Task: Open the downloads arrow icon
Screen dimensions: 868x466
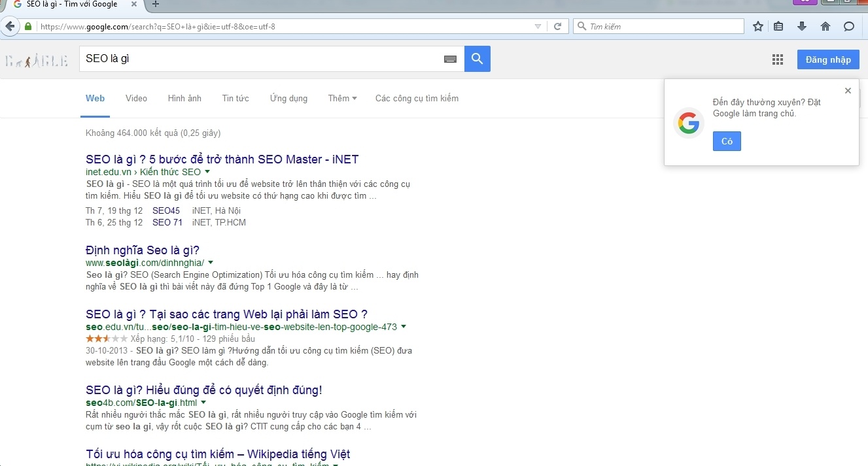Action: click(x=802, y=27)
